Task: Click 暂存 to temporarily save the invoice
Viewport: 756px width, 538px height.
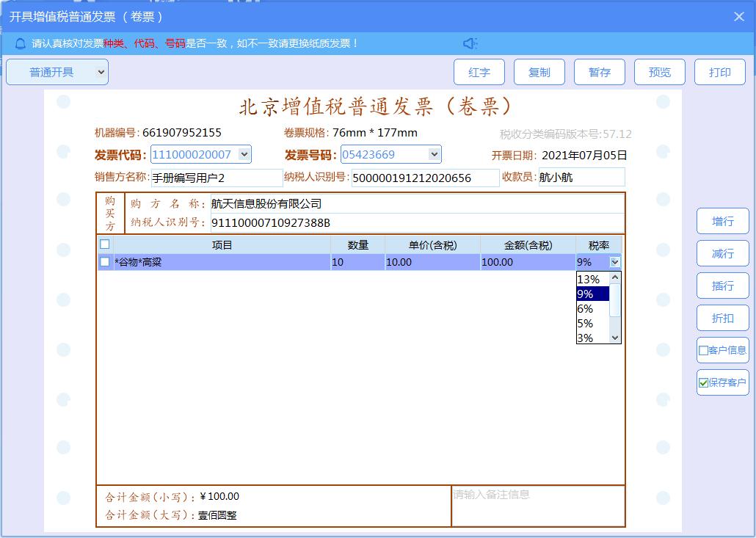Action: [600, 72]
